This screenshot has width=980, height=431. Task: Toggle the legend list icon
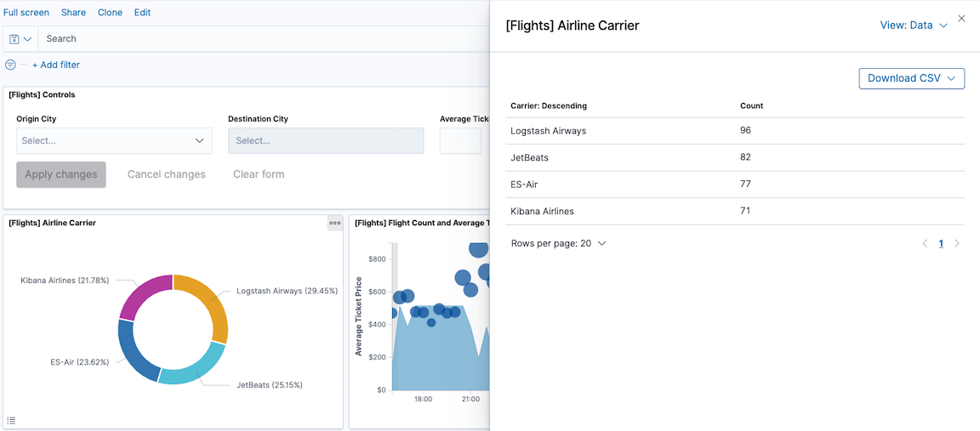11,420
